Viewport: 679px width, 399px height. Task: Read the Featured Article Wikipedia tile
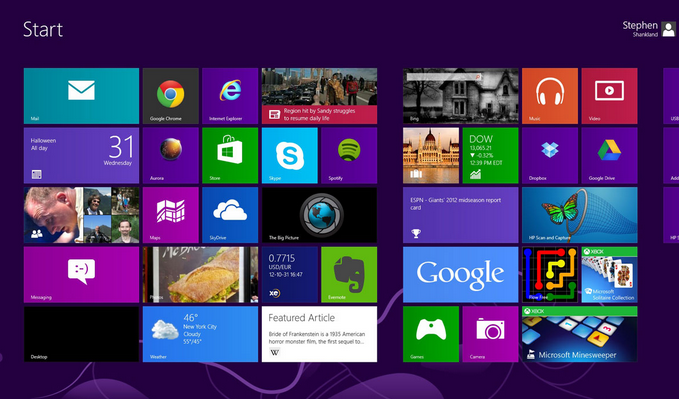tap(319, 334)
